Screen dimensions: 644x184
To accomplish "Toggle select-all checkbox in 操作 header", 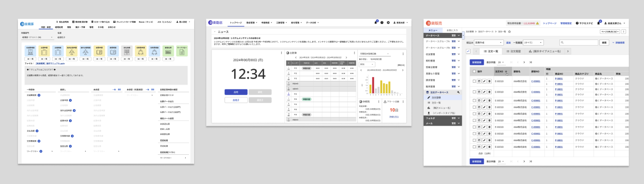I will [474, 72].
